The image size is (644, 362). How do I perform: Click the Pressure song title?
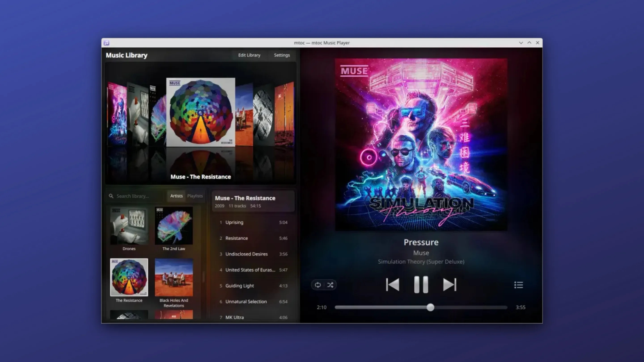tap(421, 242)
